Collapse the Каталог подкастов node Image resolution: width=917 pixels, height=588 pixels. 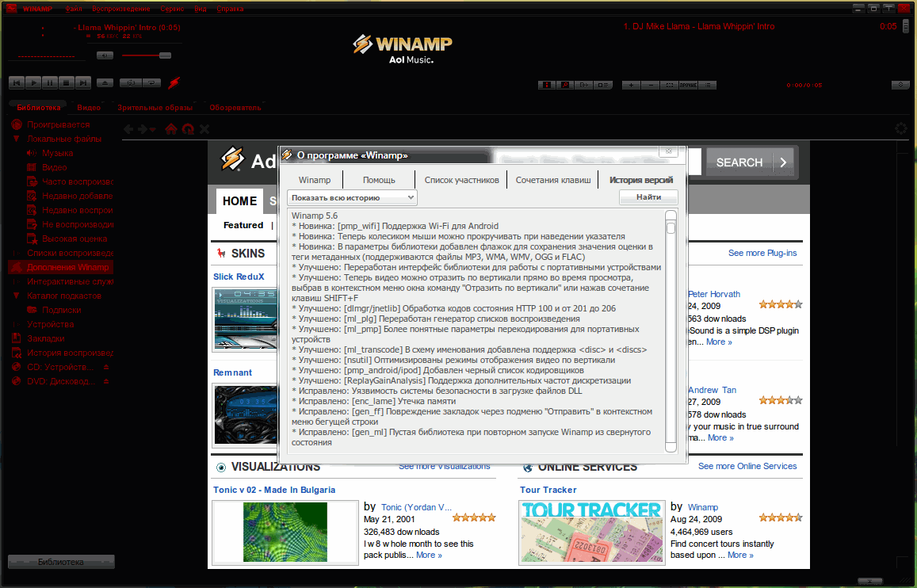(17, 296)
